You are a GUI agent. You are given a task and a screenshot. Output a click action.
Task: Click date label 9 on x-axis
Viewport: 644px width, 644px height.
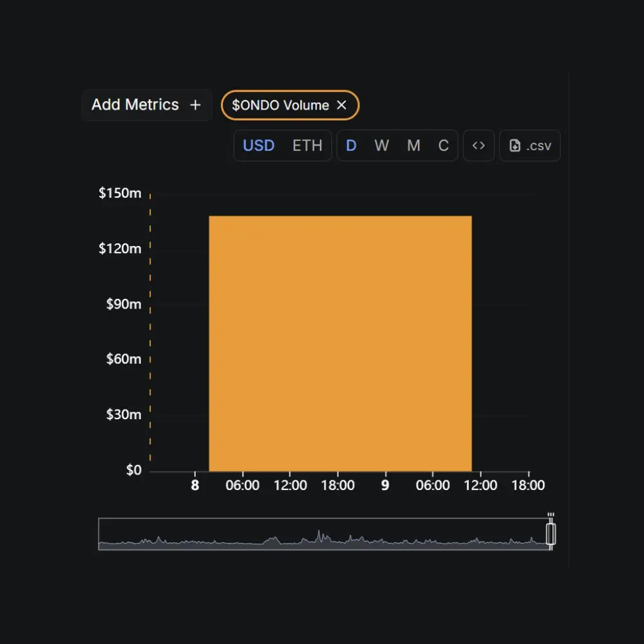(385, 485)
